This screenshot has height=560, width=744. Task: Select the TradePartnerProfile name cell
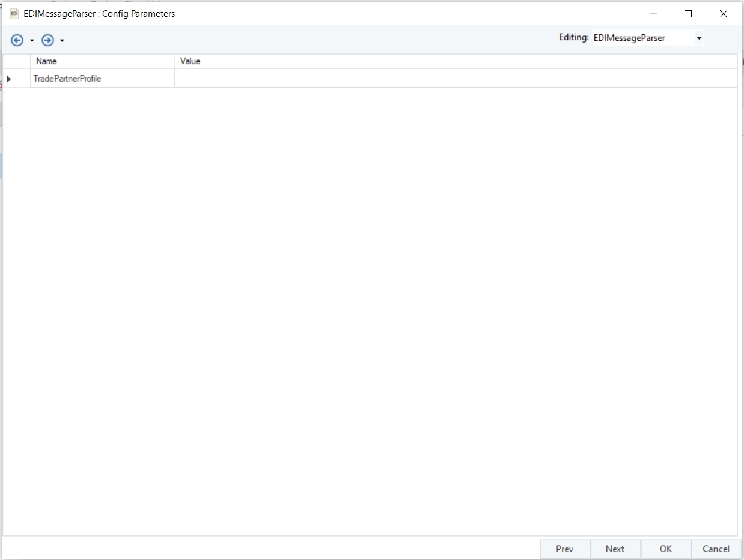coord(103,78)
